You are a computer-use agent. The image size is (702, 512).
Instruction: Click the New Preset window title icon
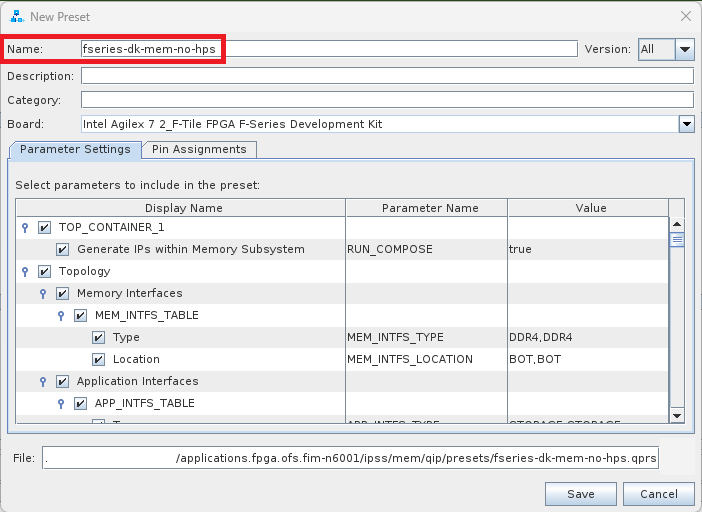(17, 16)
